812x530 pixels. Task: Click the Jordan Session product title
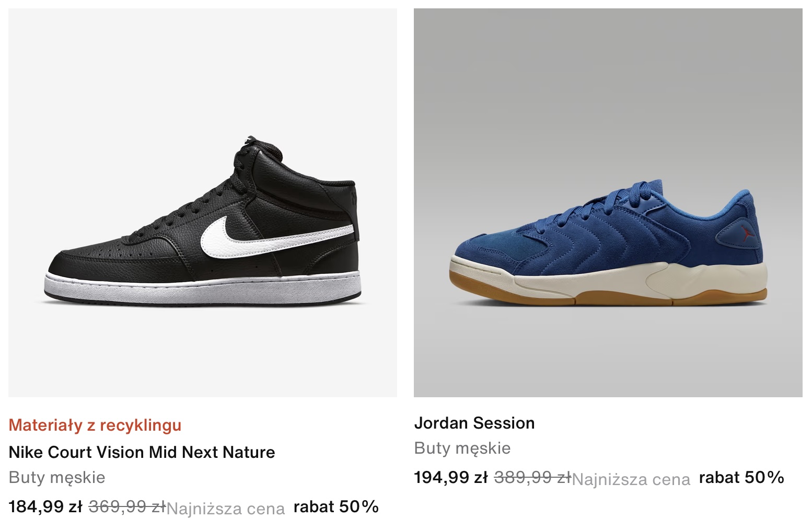tap(474, 423)
